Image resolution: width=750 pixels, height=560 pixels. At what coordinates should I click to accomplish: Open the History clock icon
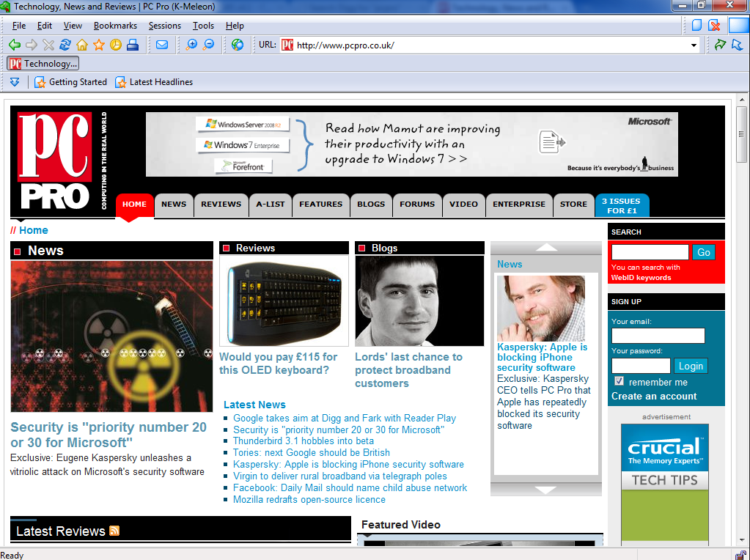tap(116, 45)
